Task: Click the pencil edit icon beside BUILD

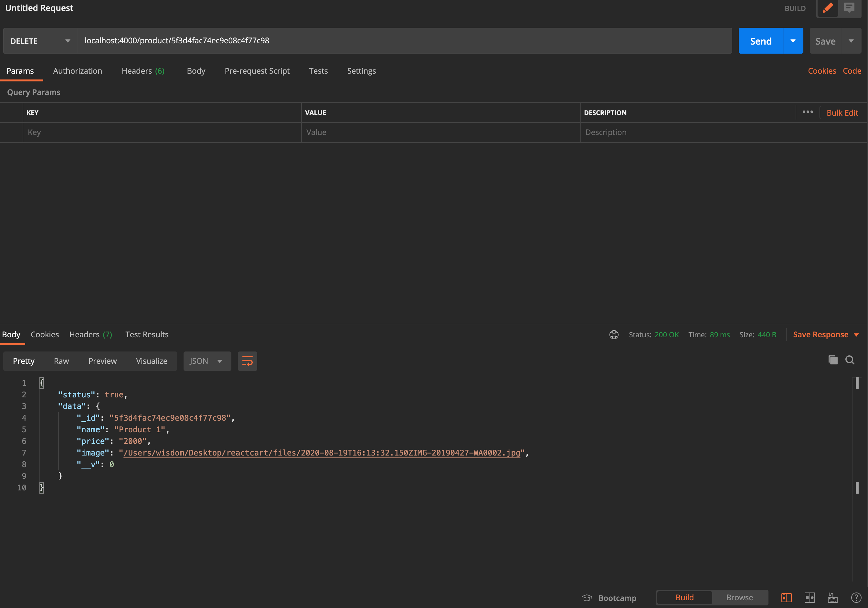Action: [828, 8]
